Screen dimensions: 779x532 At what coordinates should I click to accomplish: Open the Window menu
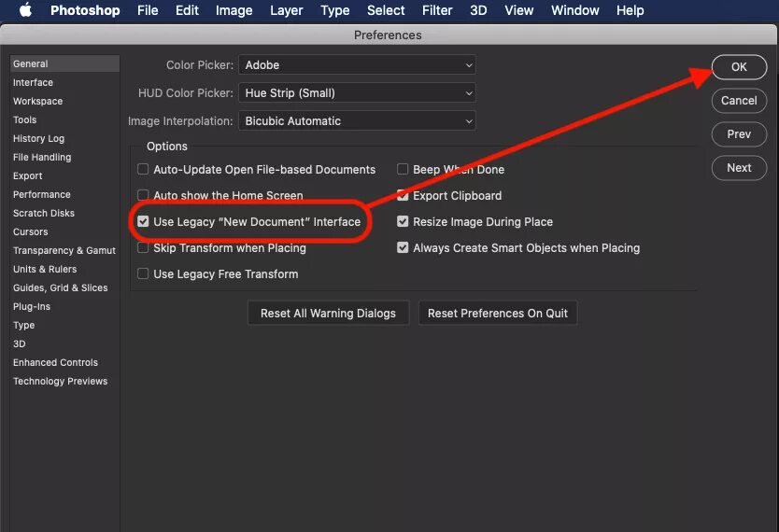pyautogui.click(x=574, y=10)
